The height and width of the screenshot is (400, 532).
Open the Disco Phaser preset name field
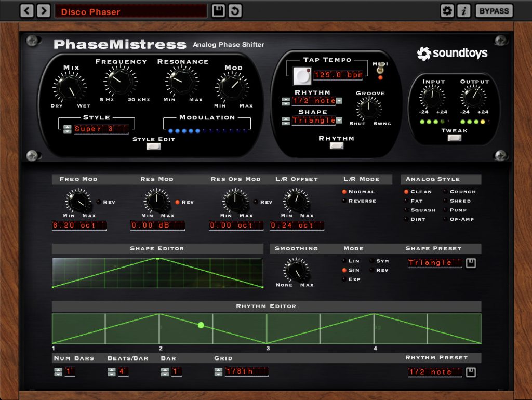(x=130, y=11)
